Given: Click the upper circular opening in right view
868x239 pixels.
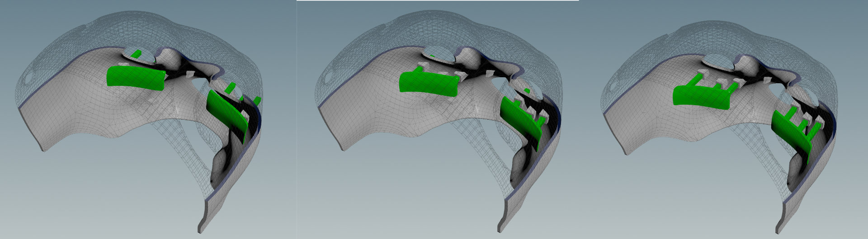Looking at the screenshot, I should pyautogui.click(x=719, y=62).
